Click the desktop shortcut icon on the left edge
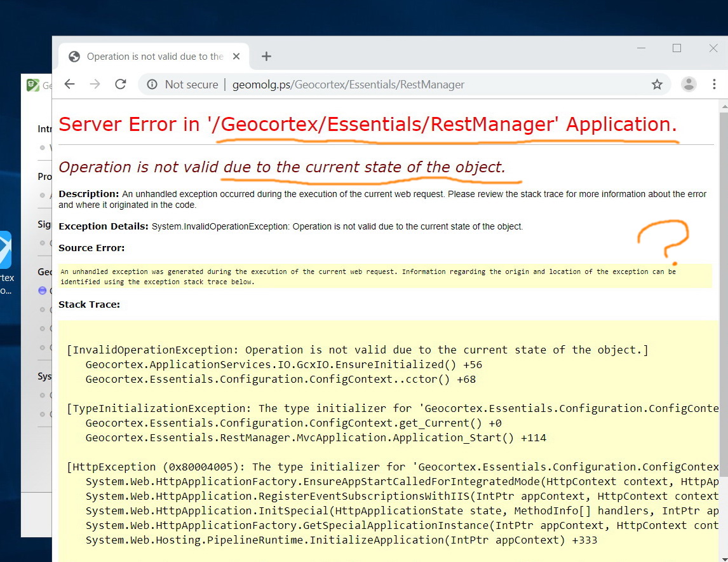The height and width of the screenshot is (562, 728). coord(5,250)
